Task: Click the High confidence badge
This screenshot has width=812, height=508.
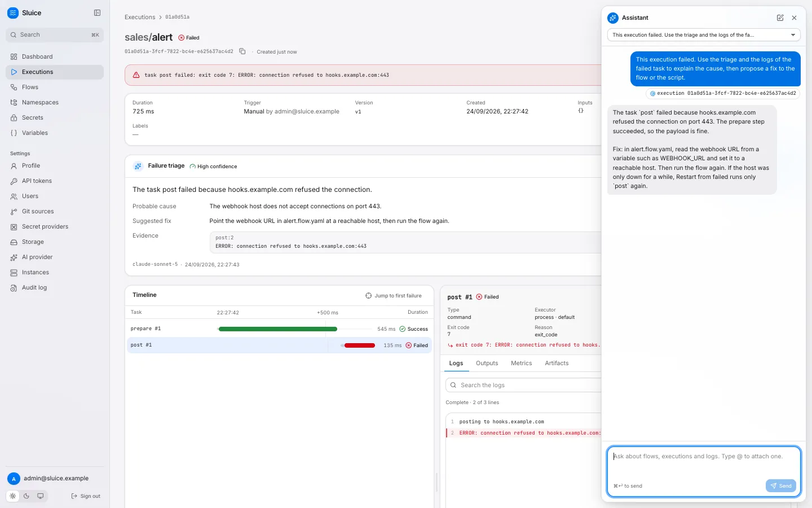Action: pyautogui.click(x=213, y=167)
